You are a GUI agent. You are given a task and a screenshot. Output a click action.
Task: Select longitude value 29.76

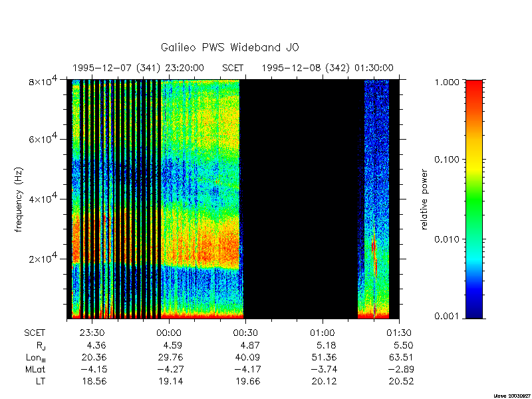click(x=170, y=357)
